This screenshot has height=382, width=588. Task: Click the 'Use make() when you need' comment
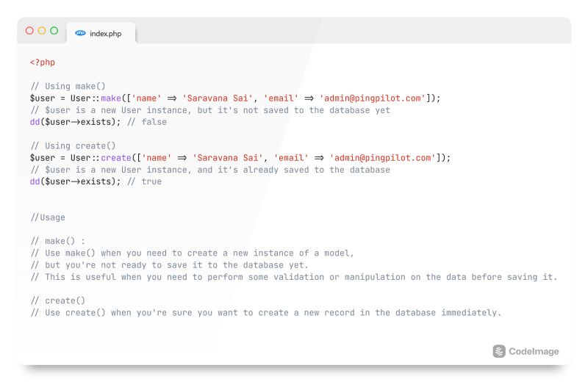(x=192, y=253)
